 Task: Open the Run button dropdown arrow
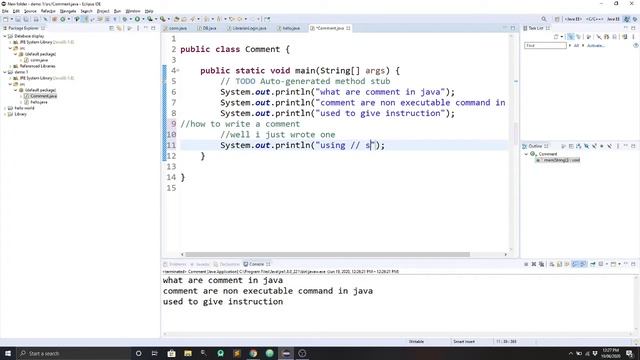pos(143,19)
